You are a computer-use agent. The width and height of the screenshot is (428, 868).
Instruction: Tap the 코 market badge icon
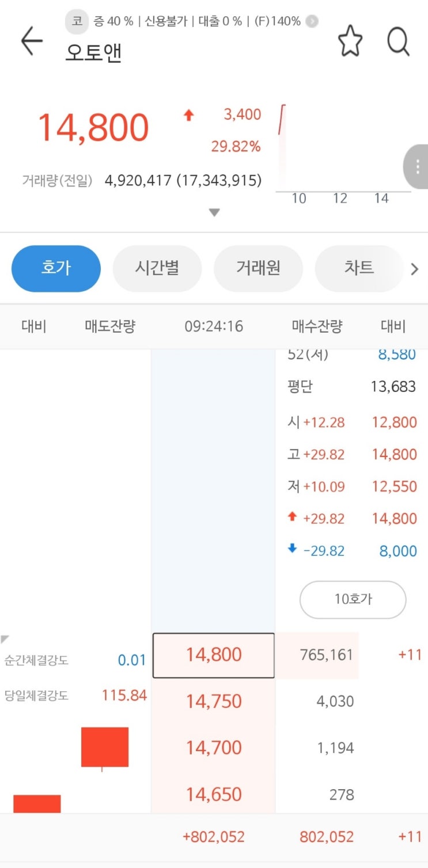coord(77,22)
